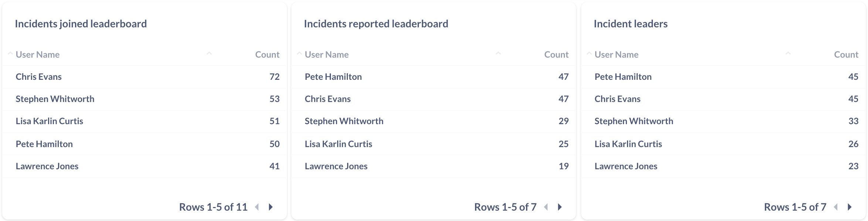This screenshot has height=221, width=868.
Task: Select Lisa Karlin Curtis in Incident leaders
Action: 723,144
